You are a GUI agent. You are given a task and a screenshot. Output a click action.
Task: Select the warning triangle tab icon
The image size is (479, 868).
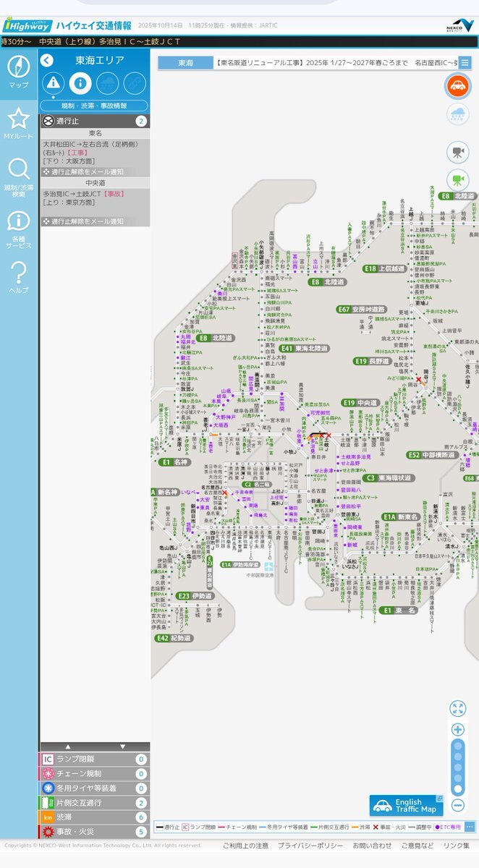pyautogui.click(x=53, y=82)
